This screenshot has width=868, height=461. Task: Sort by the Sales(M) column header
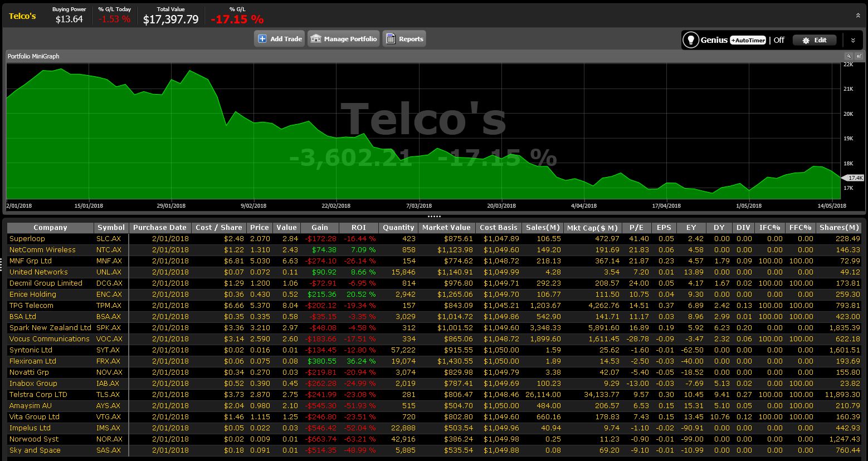[543, 227]
